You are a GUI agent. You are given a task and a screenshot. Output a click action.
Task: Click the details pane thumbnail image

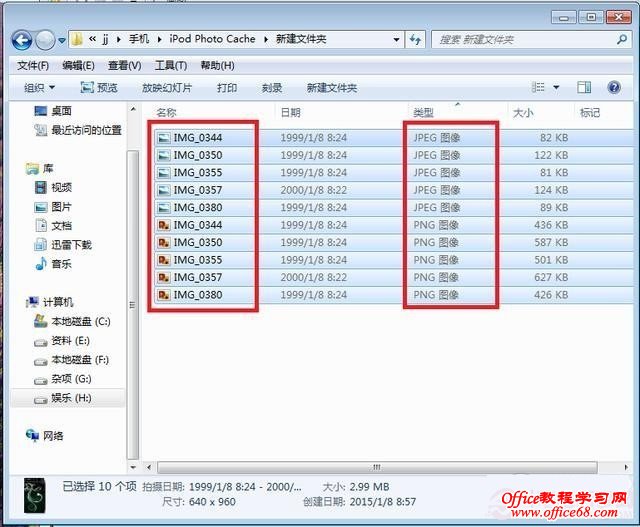click(x=34, y=495)
